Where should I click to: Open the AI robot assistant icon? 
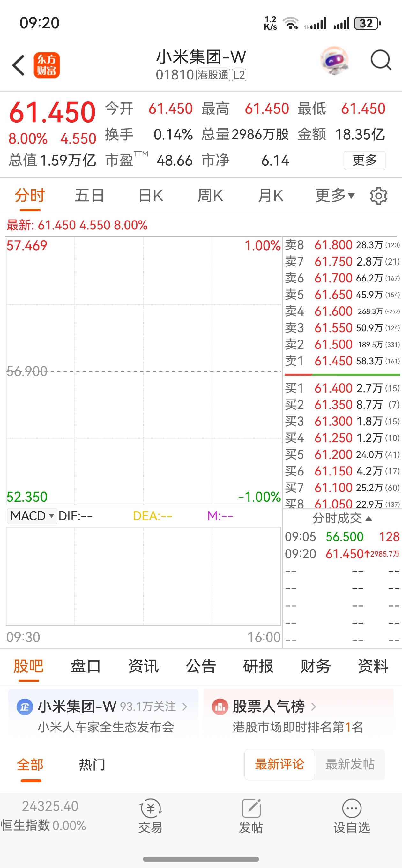[334, 61]
